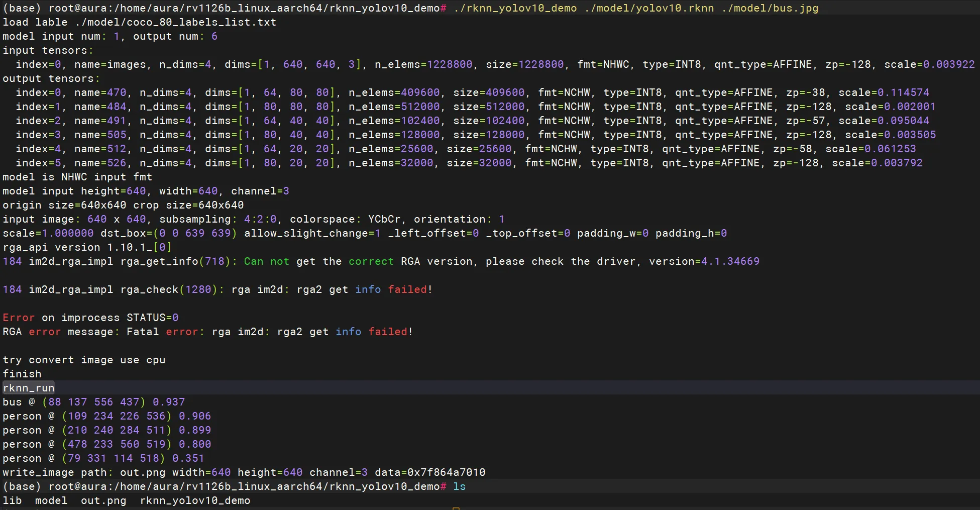The image size is (980, 510).
Task: Click the 'bus @ (88 137 556 437) 0.937' line
Action: point(94,402)
